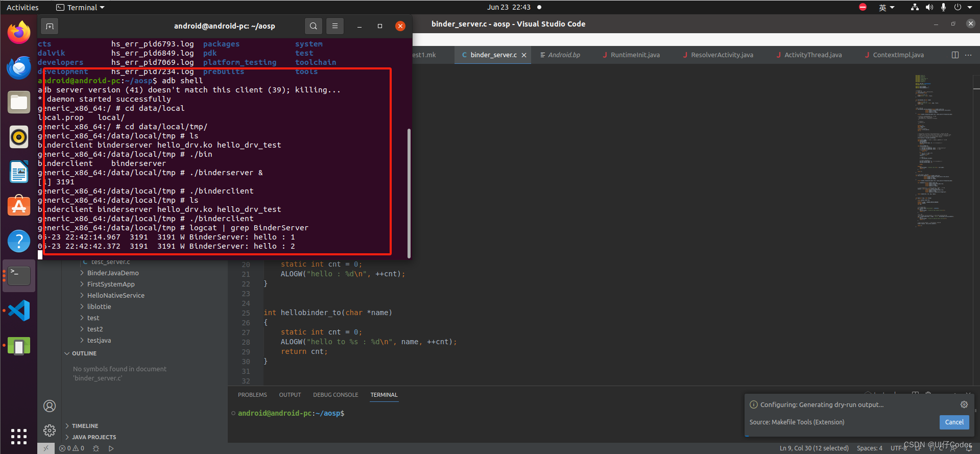Focus Visual Studio Code from dock
The image size is (980, 454).
(x=19, y=310)
